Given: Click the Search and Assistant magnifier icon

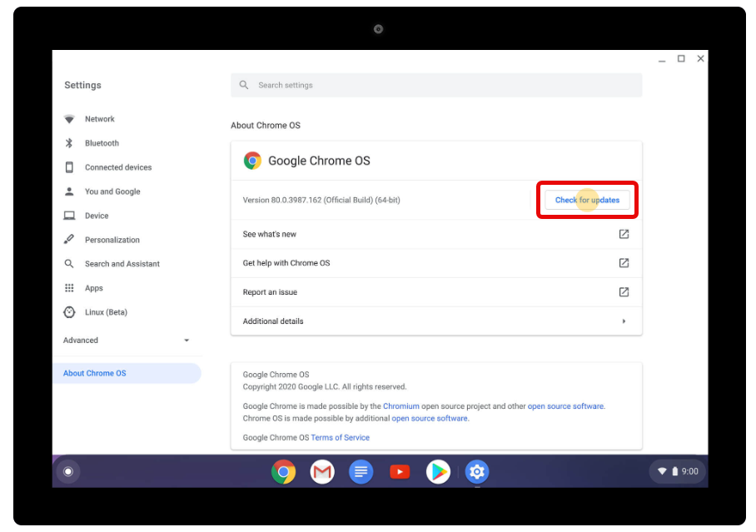Looking at the screenshot, I should coord(69,263).
